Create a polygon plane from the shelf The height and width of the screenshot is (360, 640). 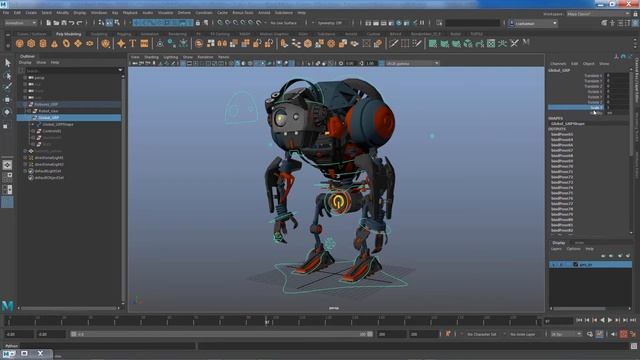(x=78, y=43)
